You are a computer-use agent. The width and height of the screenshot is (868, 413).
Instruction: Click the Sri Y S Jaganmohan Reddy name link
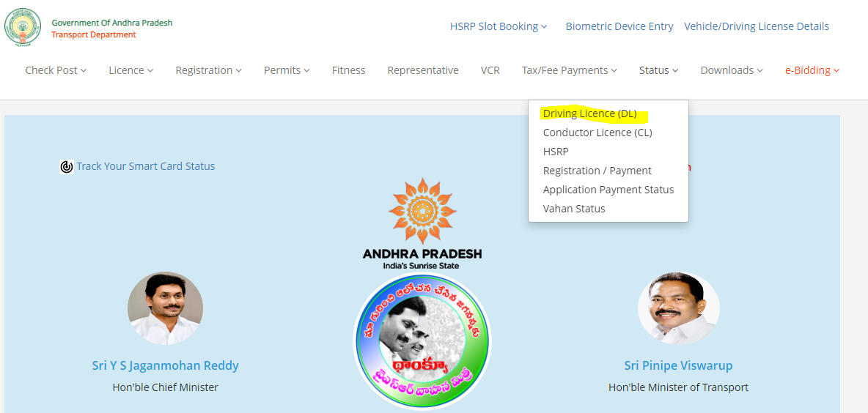click(166, 365)
